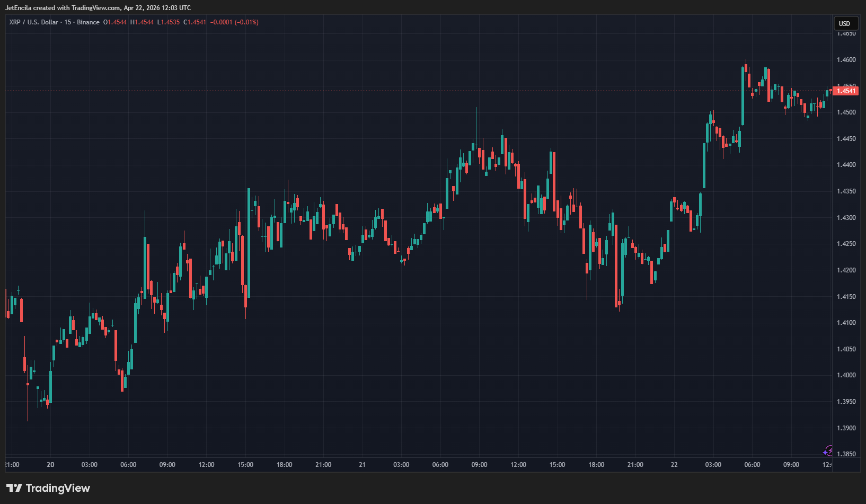Select the High value H1.4544
The width and height of the screenshot is (866, 504).
[x=142, y=22]
